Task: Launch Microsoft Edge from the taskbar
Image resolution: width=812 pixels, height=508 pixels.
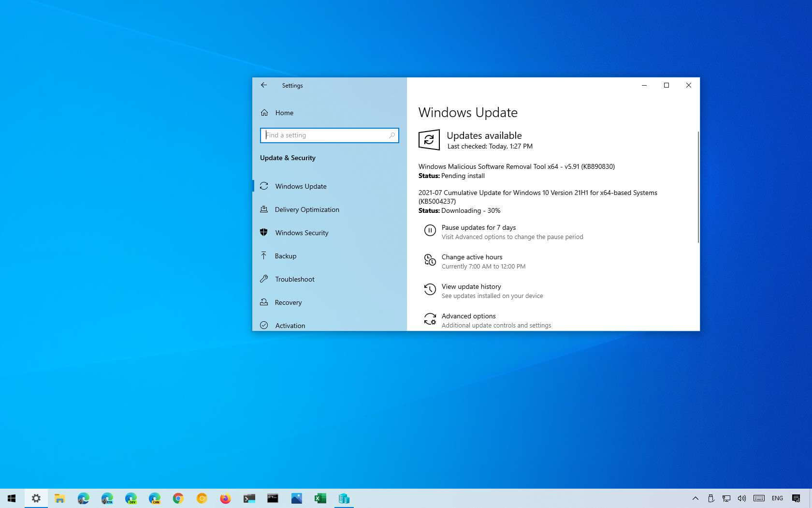Action: 83,498
